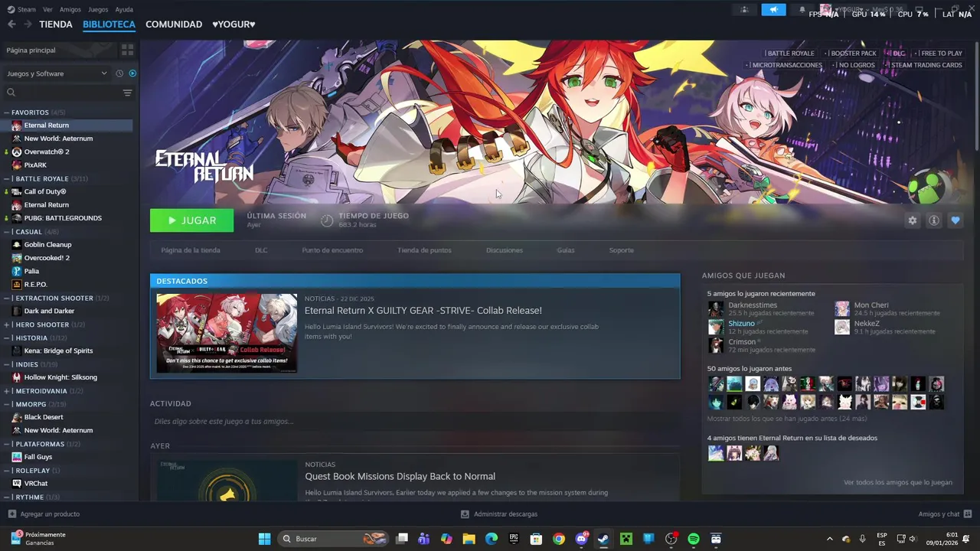Click the FREE TO PLAY tag

[x=941, y=54]
